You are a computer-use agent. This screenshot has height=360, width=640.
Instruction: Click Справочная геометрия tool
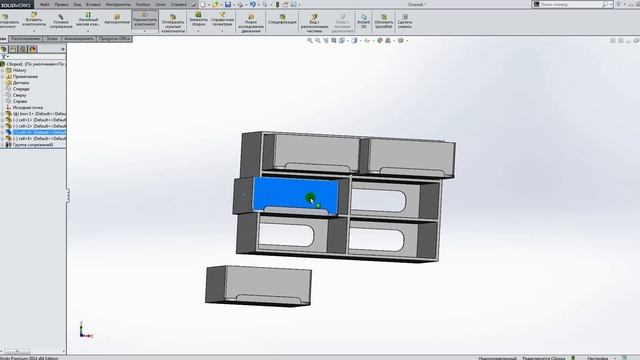coord(222,20)
